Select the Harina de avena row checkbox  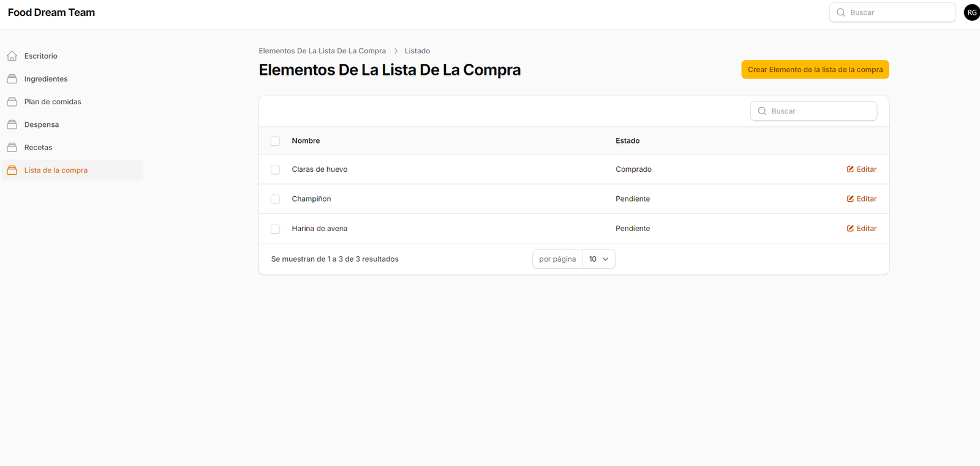point(276,229)
